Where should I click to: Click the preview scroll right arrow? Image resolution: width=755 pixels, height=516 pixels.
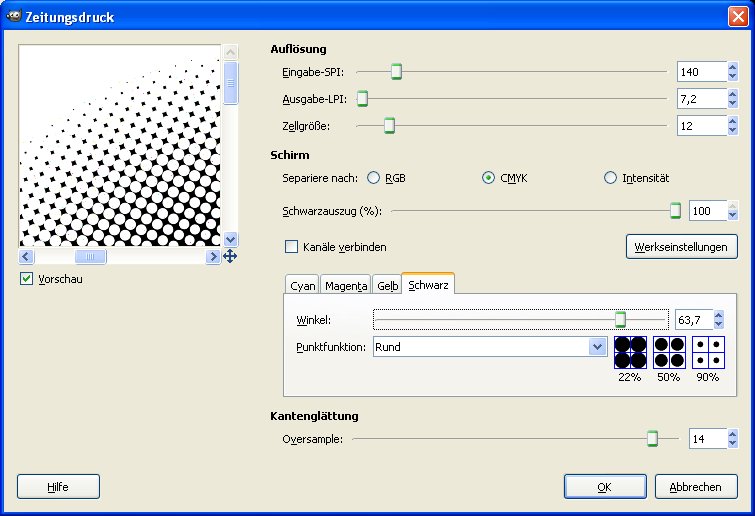click(213, 256)
